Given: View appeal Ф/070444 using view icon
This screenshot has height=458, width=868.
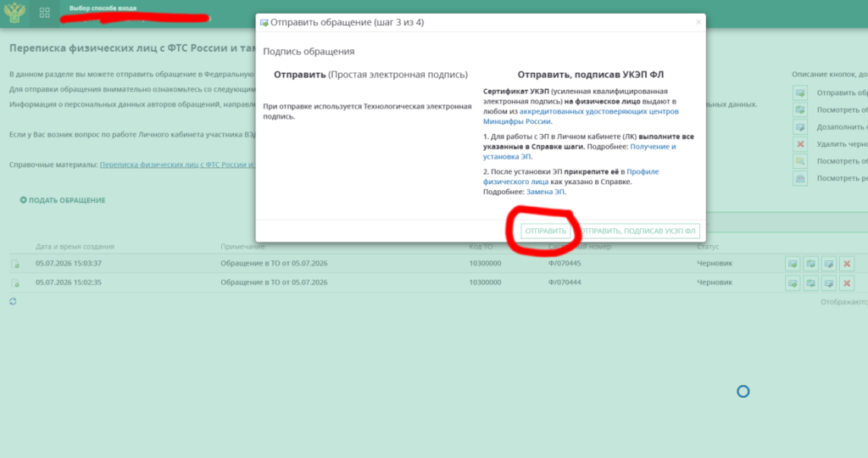Looking at the screenshot, I should tap(811, 283).
